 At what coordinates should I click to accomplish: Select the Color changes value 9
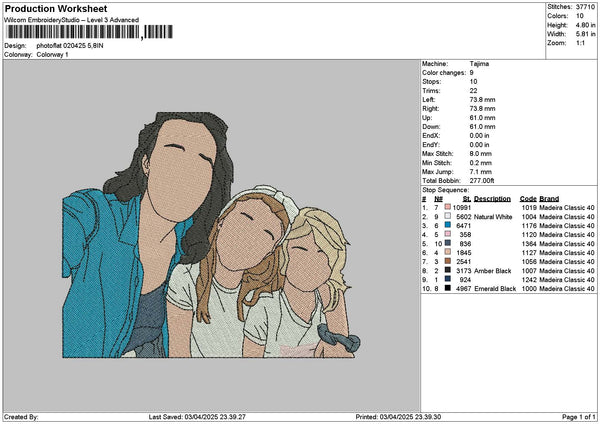(x=471, y=73)
